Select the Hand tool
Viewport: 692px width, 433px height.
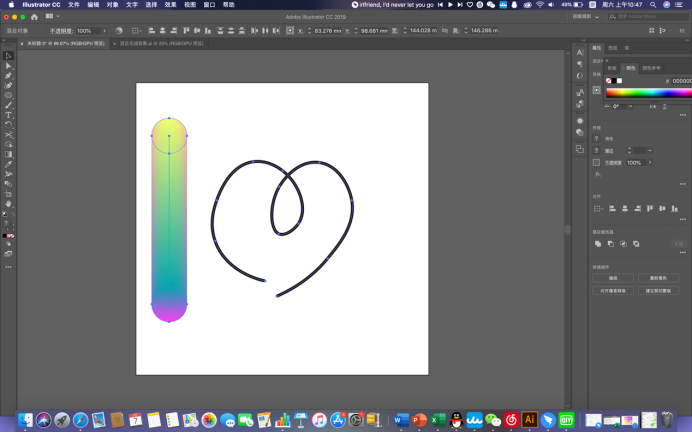click(8, 204)
